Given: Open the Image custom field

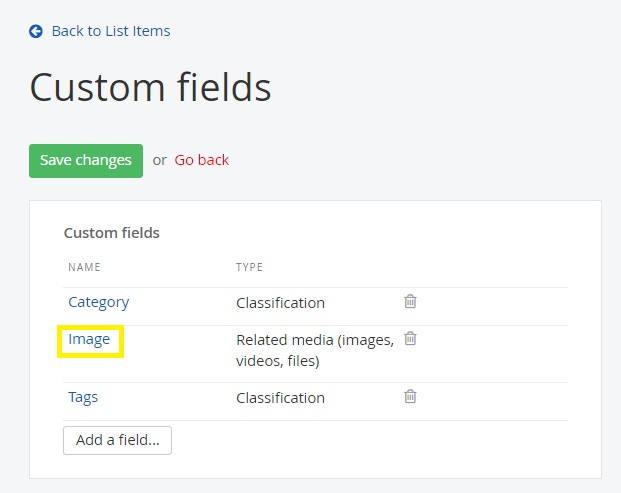Looking at the screenshot, I should coord(89,340).
